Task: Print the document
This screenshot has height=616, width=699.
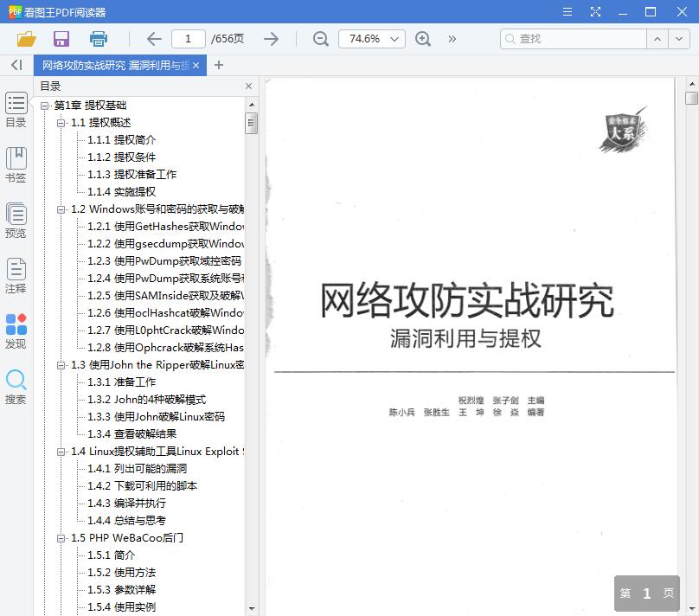Action: pos(98,39)
